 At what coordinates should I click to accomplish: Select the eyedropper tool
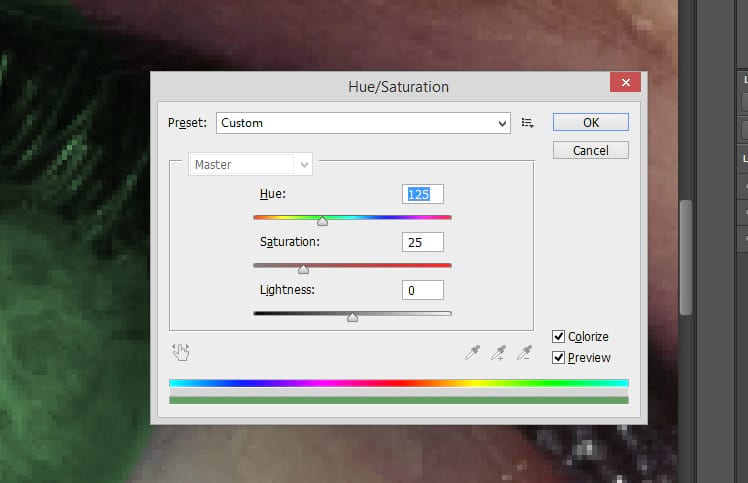(x=472, y=353)
